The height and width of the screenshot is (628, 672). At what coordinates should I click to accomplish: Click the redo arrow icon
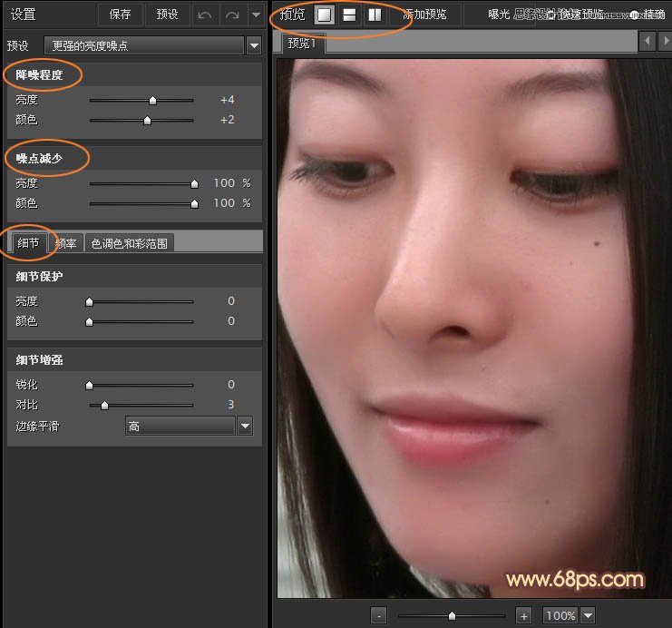pos(232,15)
